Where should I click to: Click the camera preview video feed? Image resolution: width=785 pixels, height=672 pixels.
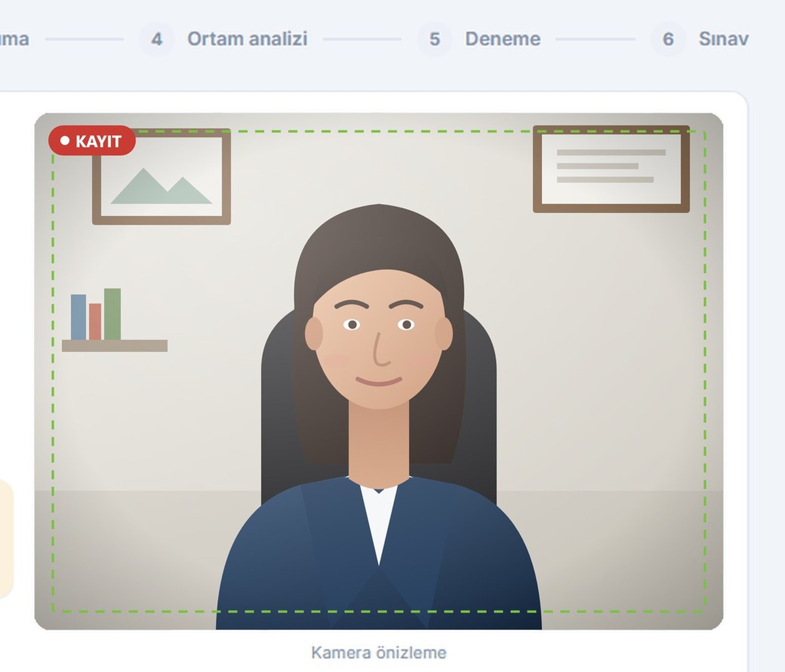[x=379, y=371]
